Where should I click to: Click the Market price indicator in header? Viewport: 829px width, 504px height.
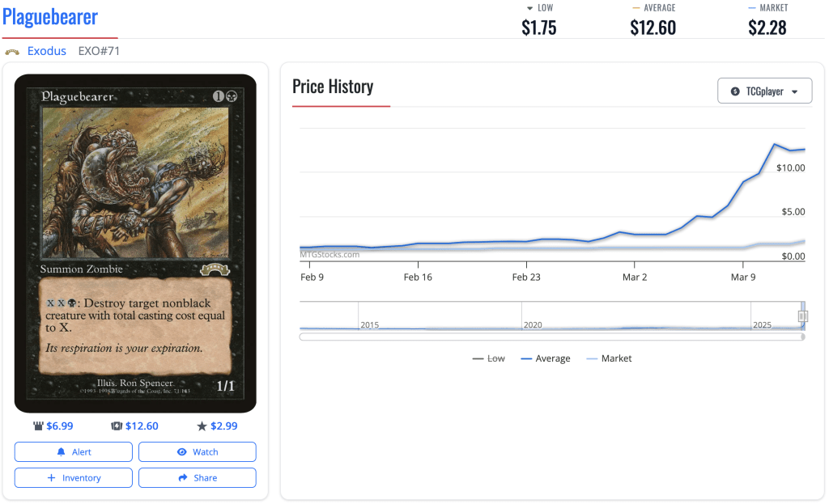[767, 21]
